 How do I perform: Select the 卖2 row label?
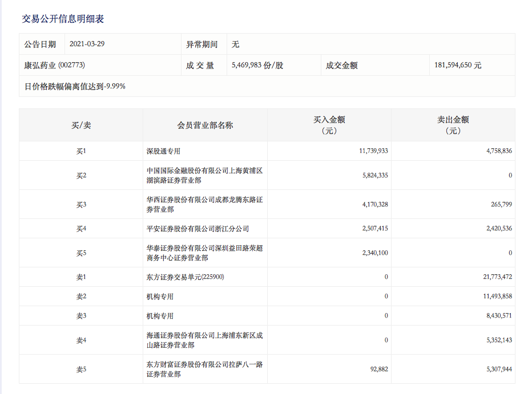[81, 296]
